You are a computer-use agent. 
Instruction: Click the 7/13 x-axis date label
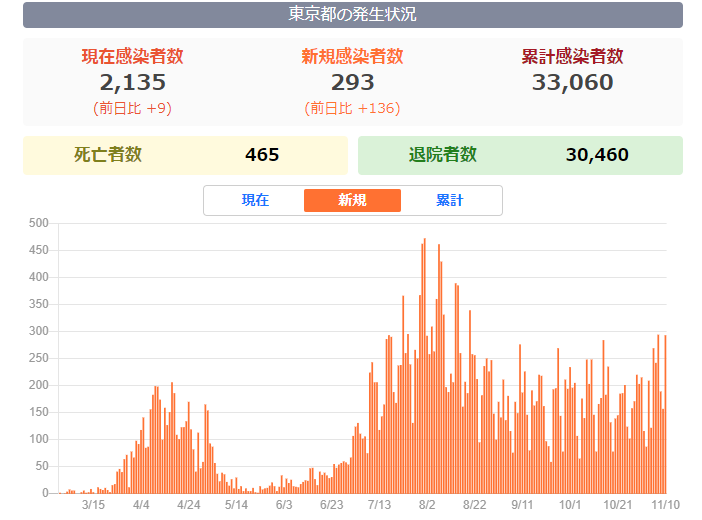(379, 505)
